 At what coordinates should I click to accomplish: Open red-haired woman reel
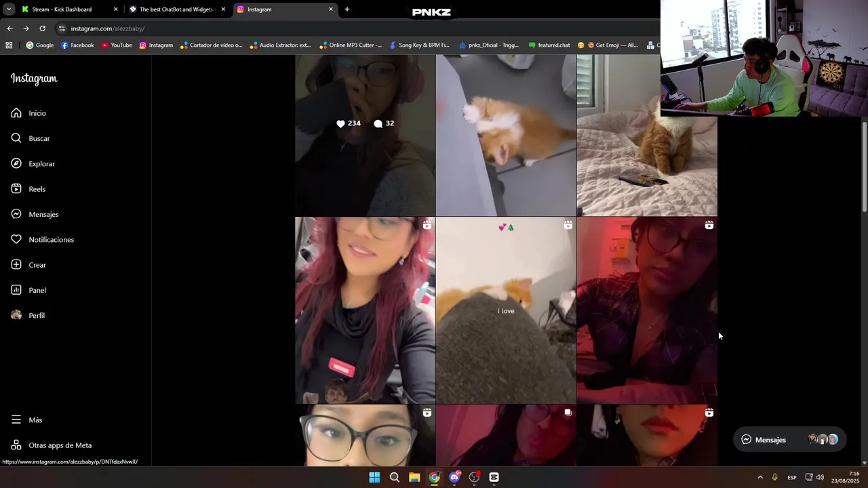pos(365,310)
